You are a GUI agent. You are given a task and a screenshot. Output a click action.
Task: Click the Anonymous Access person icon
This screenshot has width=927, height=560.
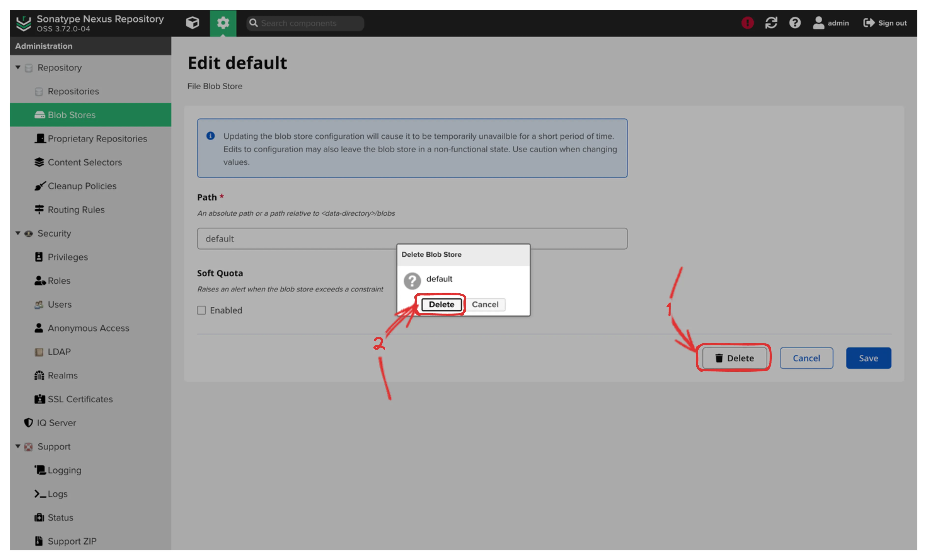point(39,328)
